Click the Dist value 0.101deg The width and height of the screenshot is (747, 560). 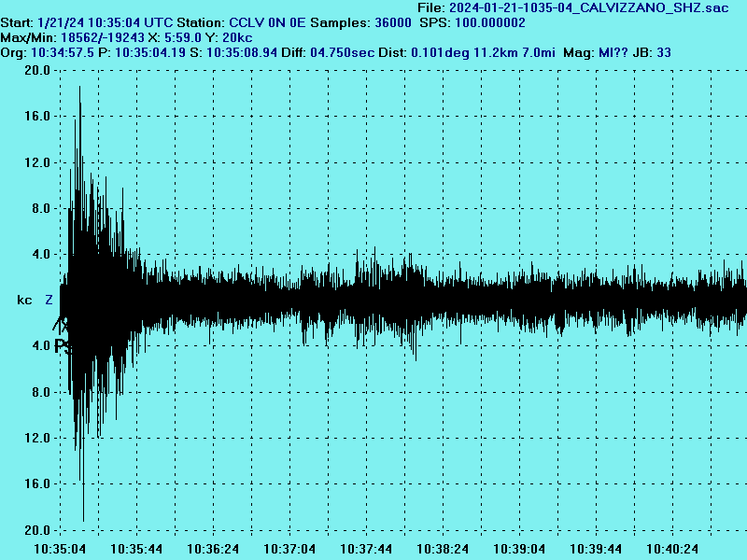click(440, 52)
